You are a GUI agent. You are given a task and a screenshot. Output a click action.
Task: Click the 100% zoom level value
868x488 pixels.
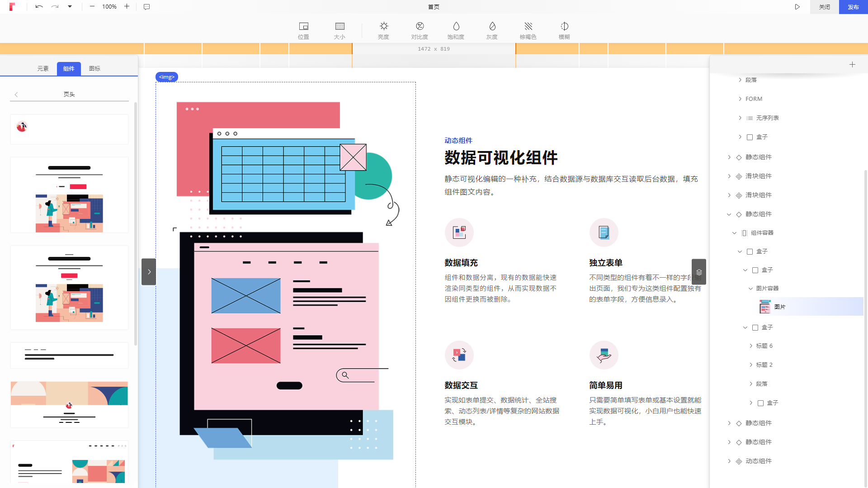click(109, 7)
